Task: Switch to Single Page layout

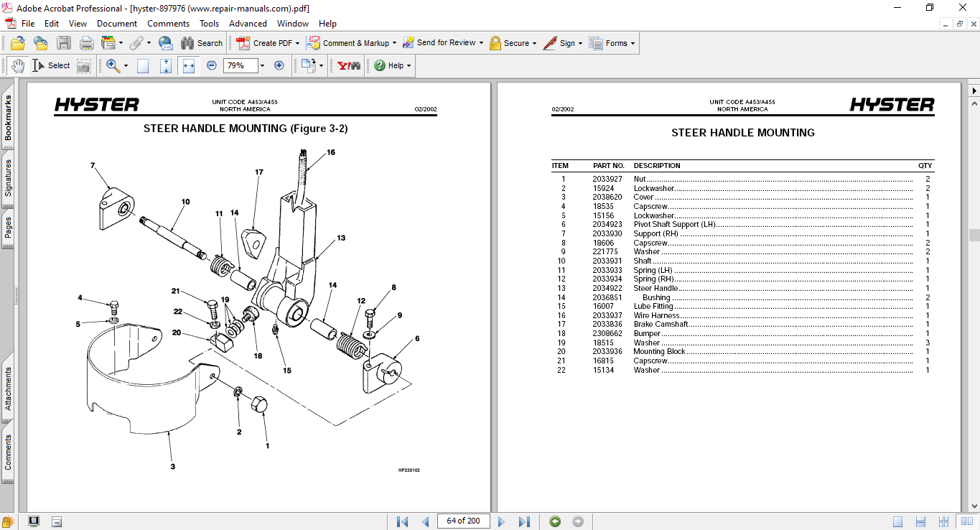Action: pos(897,521)
